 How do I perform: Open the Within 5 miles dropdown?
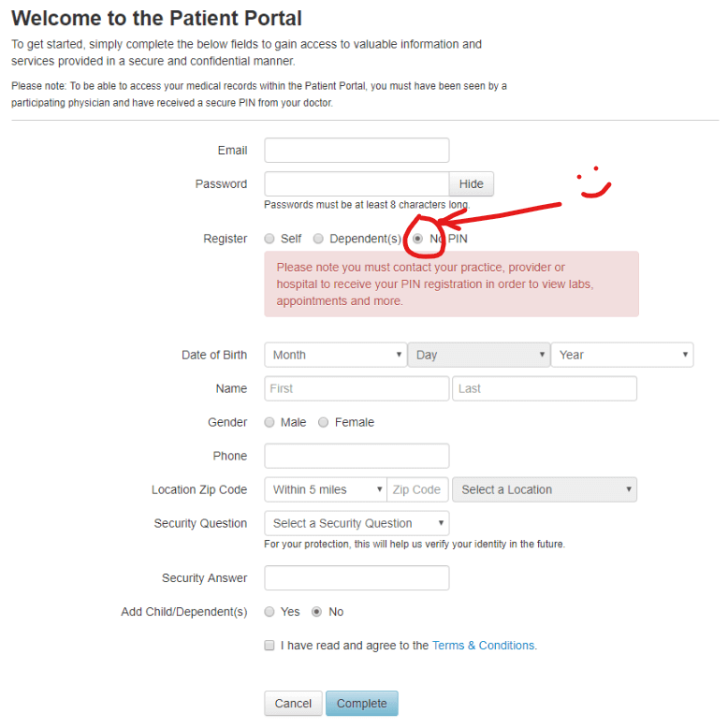pyautogui.click(x=325, y=489)
